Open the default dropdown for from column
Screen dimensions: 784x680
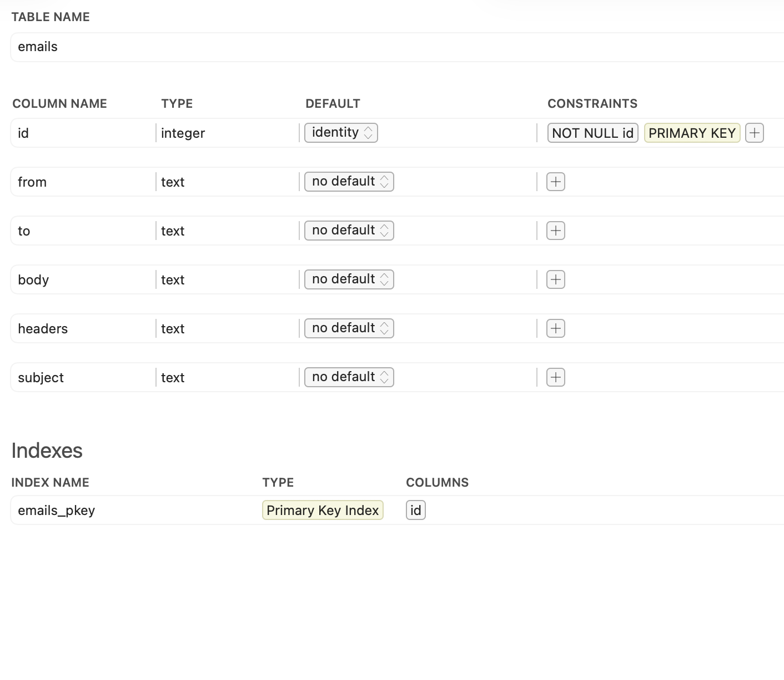pyautogui.click(x=349, y=182)
